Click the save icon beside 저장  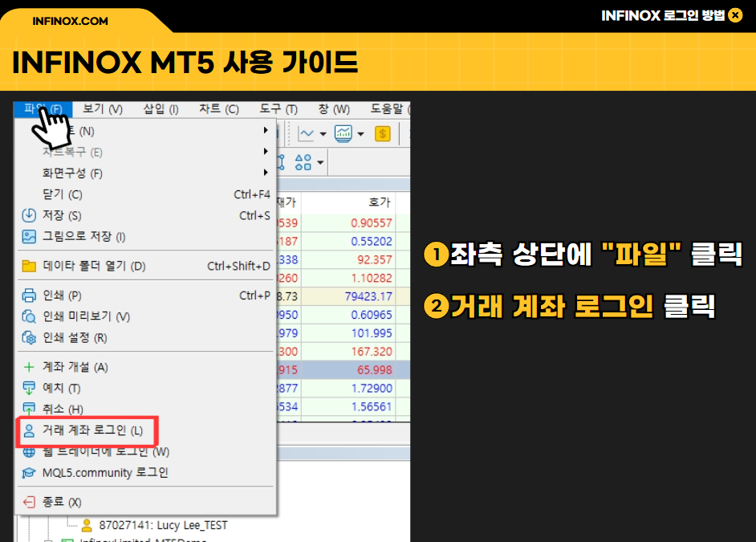coord(29,215)
